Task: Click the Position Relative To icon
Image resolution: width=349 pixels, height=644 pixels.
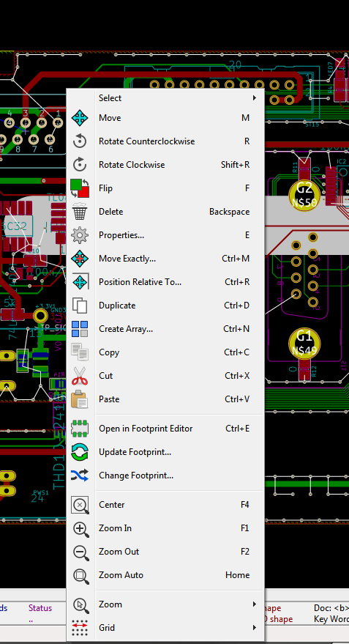Action: coord(80,282)
